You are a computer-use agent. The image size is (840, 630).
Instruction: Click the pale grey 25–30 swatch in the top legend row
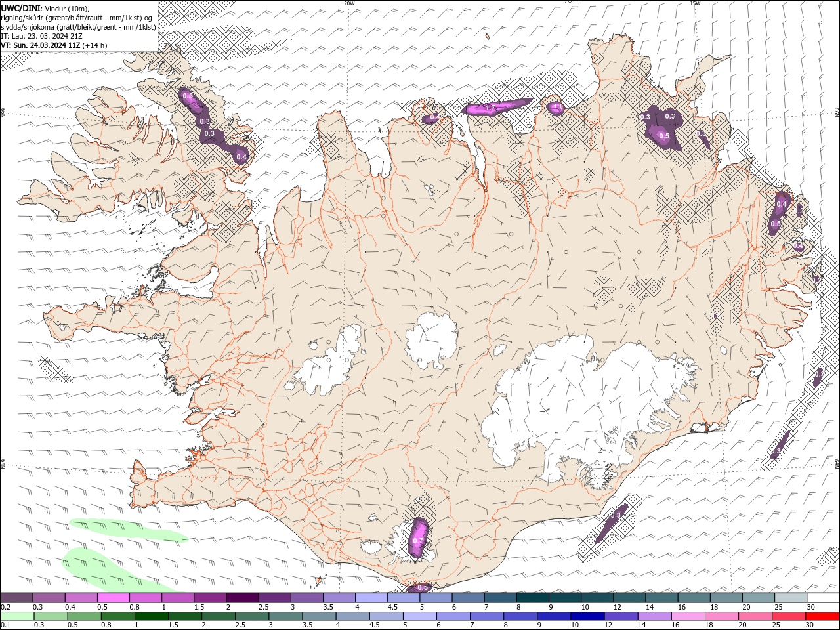[791, 598]
